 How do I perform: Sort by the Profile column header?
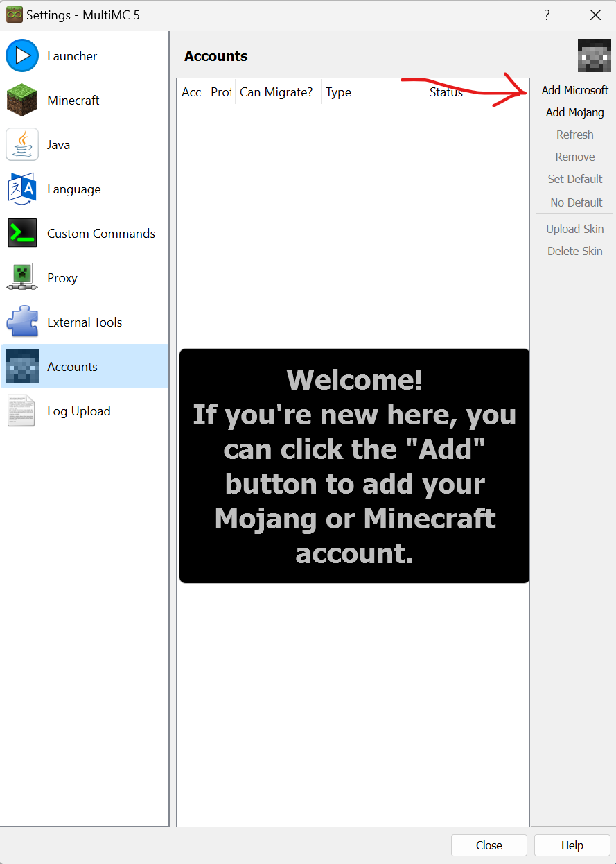pyautogui.click(x=221, y=92)
